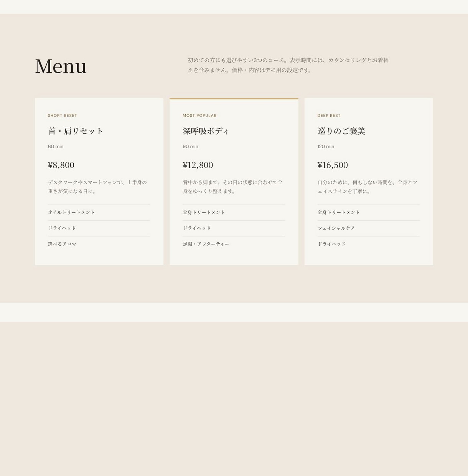Click オイルトリートメント in the 首・肩リセット card
This screenshot has height=476, width=468.
[71, 212]
